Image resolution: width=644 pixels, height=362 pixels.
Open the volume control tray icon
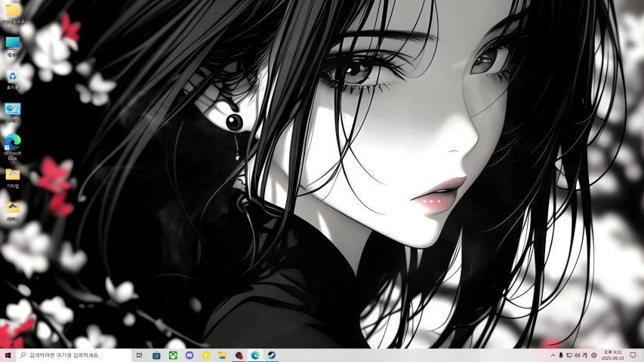tap(577, 355)
